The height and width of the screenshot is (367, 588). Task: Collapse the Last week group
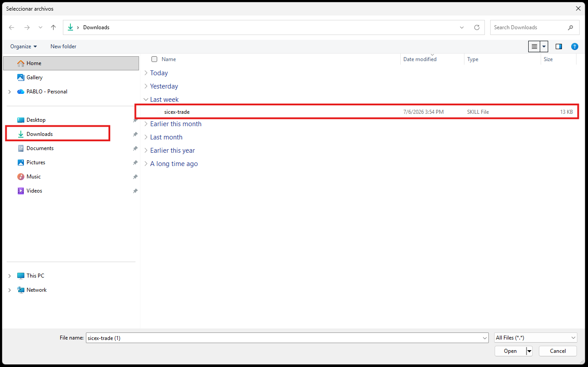click(x=146, y=100)
